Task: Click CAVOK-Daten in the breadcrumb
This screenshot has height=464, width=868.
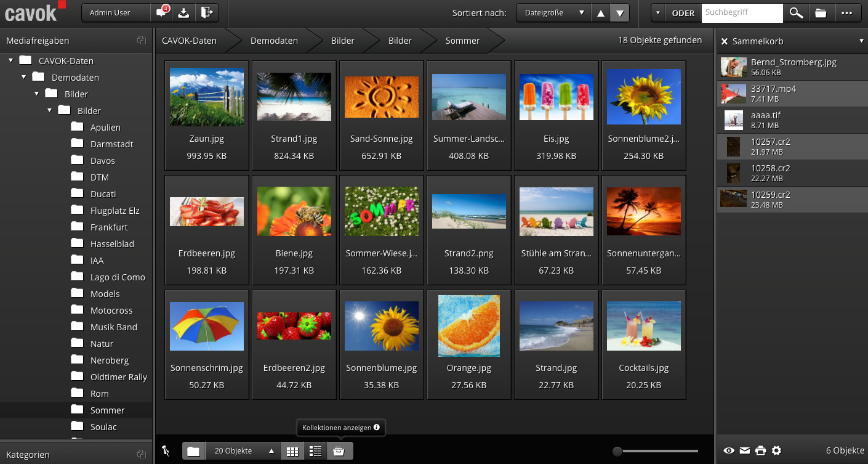Action: 190,41
